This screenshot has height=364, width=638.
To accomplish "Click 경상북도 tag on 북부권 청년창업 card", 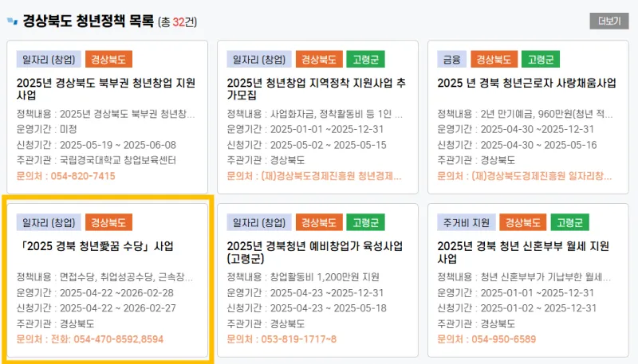I will 108,59.
